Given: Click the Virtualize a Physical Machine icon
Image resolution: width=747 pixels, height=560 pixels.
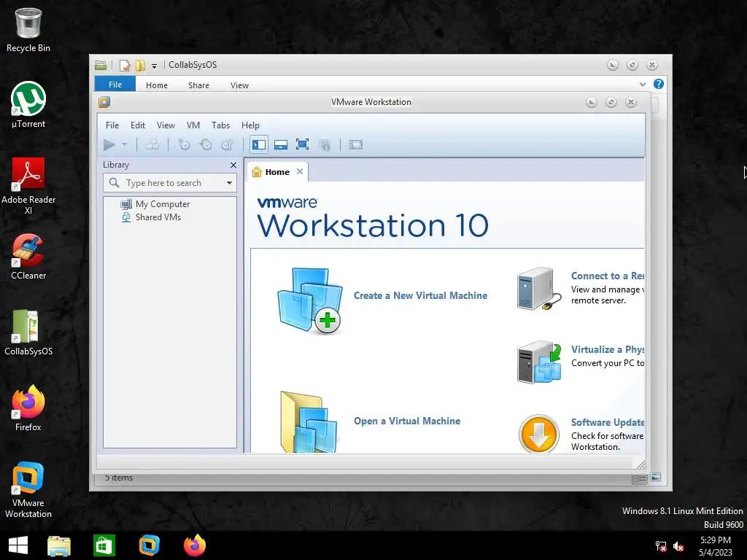Looking at the screenshot, I should (539, 362).
